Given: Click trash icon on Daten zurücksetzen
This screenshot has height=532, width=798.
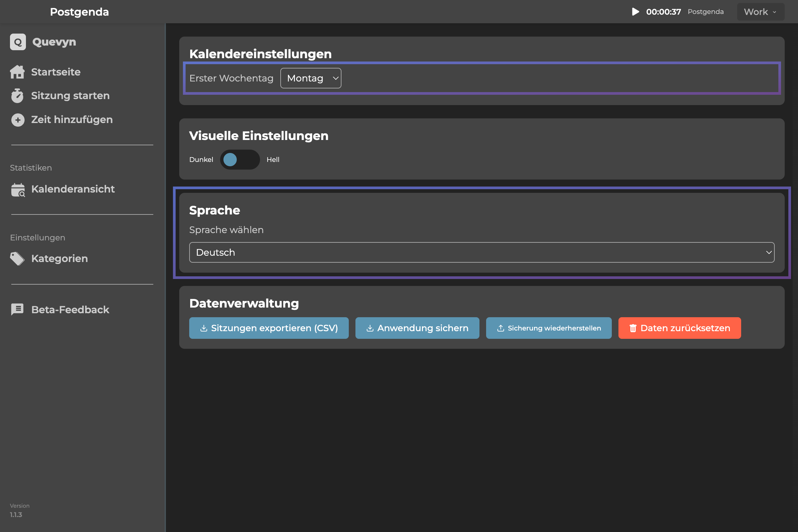Looking at the screenshot, I should pyautogui.click(x=633, y=328).
